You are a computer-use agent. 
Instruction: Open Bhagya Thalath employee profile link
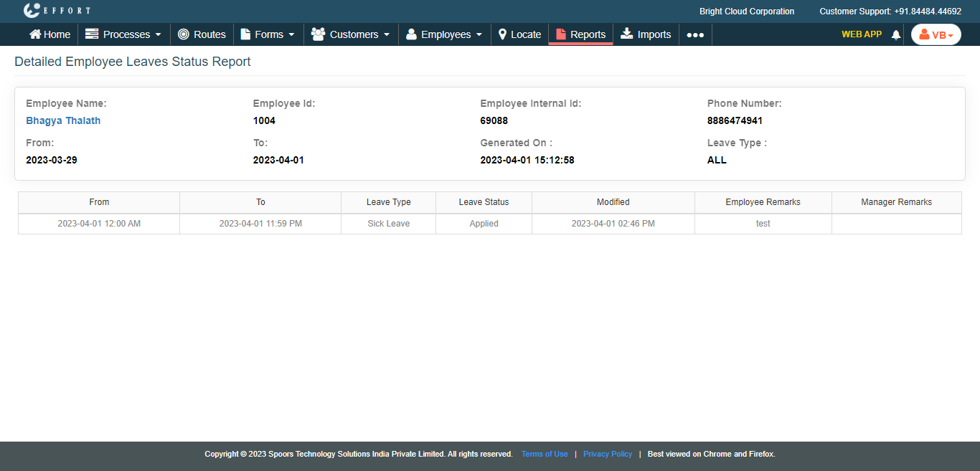tap(63, 120)
